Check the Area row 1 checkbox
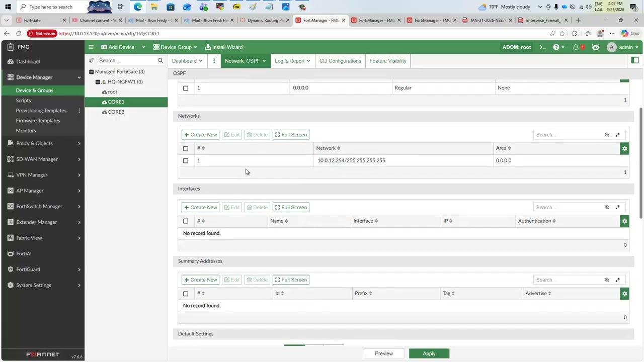644x362 pixels. point(186,88)
